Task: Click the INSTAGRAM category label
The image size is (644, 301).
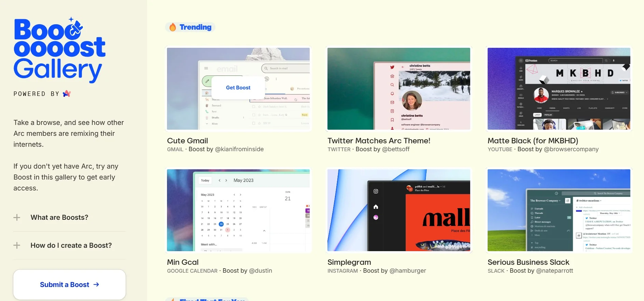Action: (343, 271)
